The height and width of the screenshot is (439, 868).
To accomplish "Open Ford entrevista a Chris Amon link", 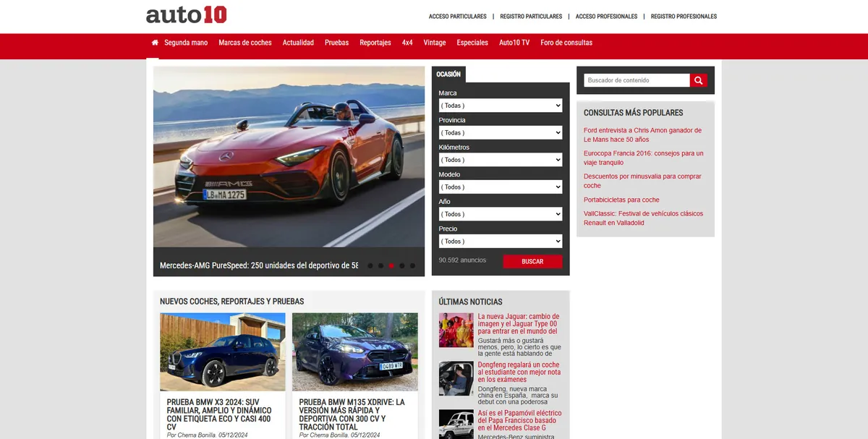I will 642,135.
